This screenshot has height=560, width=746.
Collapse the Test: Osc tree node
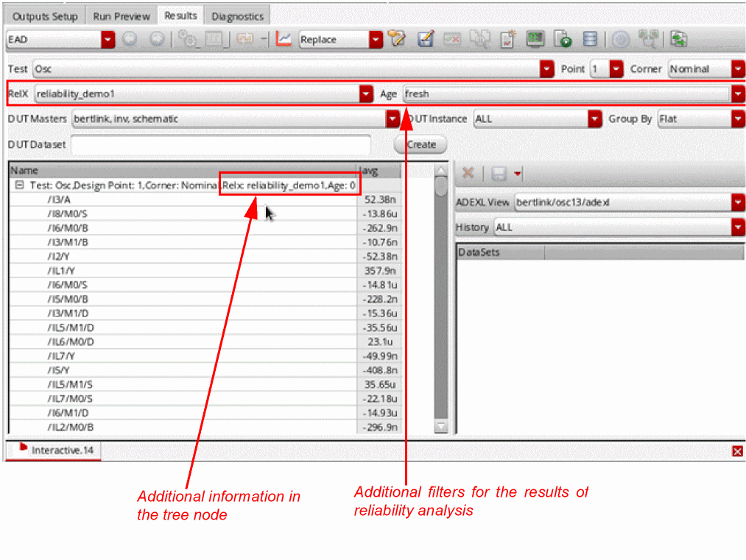pyautogui.click(x=19, y=185)
